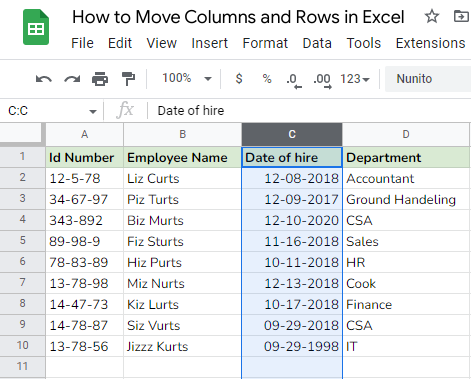Select the Fiz Sturts cell
This screenshot has height=379, width=471.
coord(183,241)
